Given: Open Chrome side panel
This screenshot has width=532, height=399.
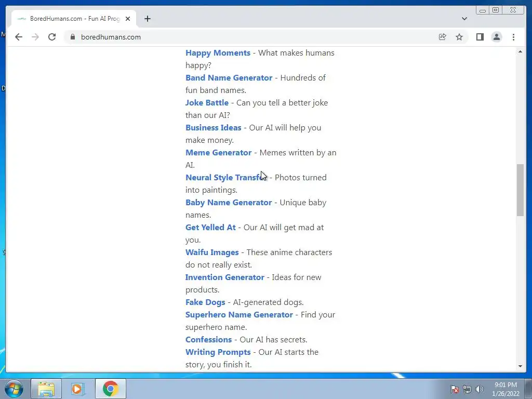Looking at the screenshot, I should tap(480, 37).
